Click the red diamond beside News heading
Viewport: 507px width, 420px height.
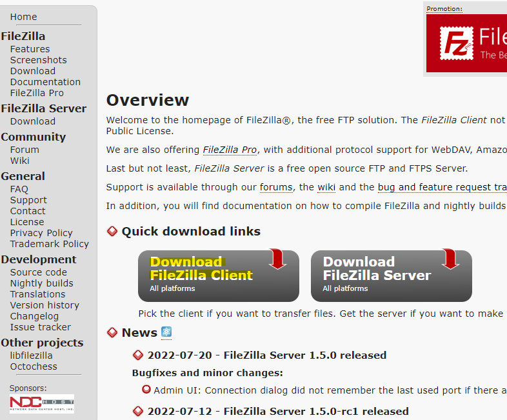pyautogui.click(x=112, y=332)
